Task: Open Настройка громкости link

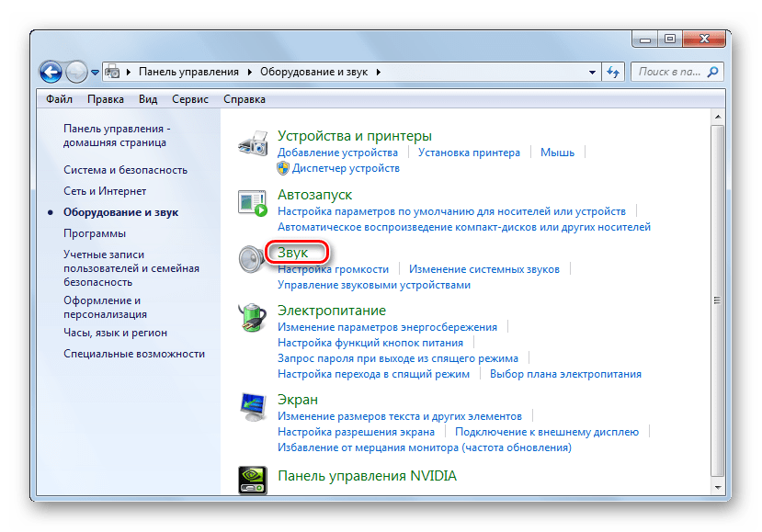Action: (333, 269)
